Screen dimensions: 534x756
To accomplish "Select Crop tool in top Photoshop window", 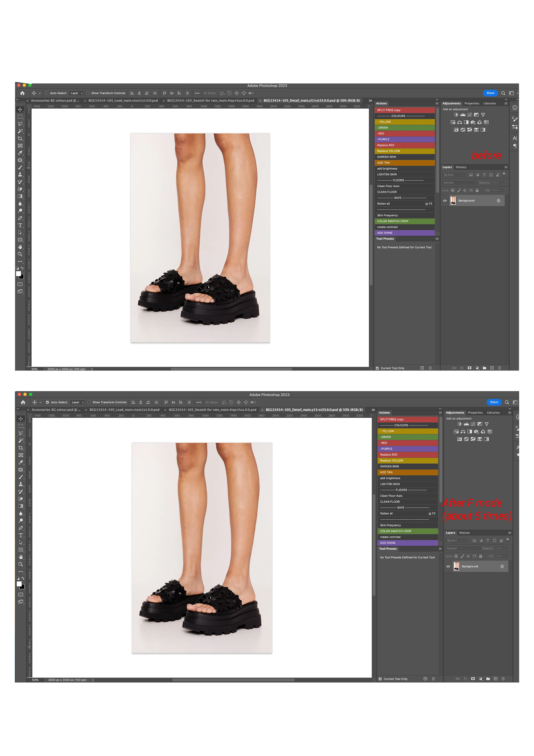I will click(x=20, y=138).
